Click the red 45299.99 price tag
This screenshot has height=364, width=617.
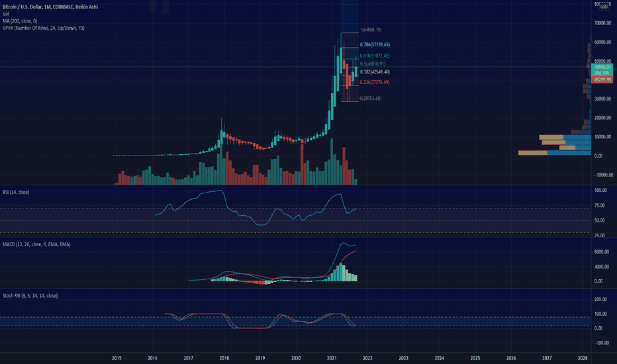click(602, 80)
